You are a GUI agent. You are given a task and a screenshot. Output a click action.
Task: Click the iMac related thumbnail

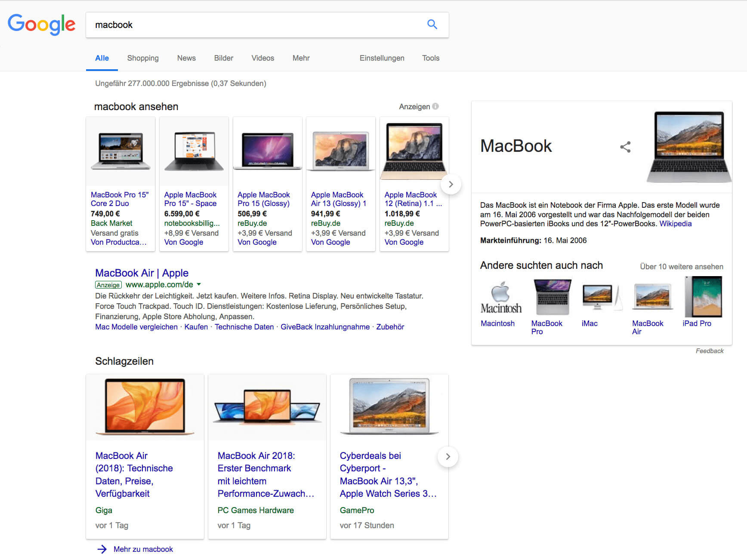pos(602,297)
